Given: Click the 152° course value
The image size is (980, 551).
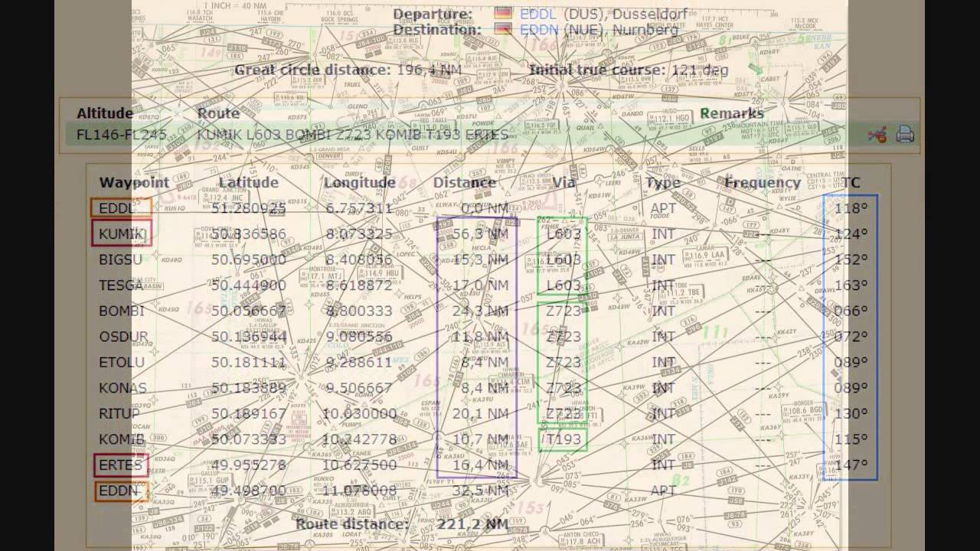Looking at the screenshot, I should point(853,259).
